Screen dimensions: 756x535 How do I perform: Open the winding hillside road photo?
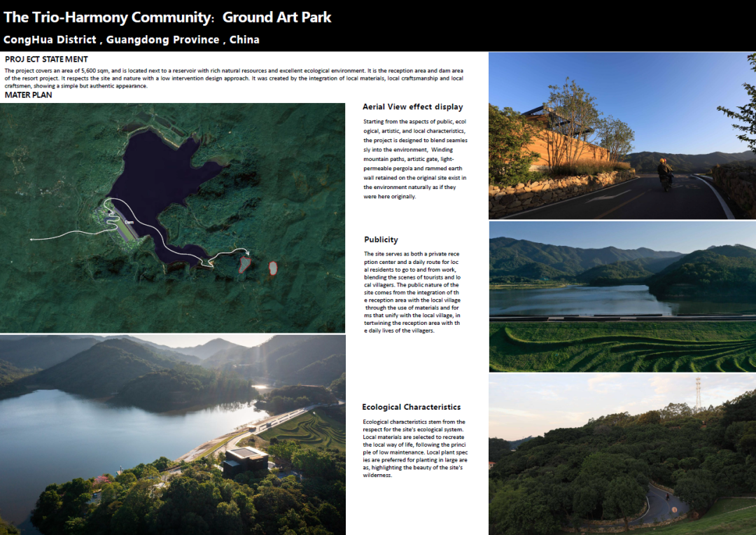pyautogui.click(x=622, y=454)
